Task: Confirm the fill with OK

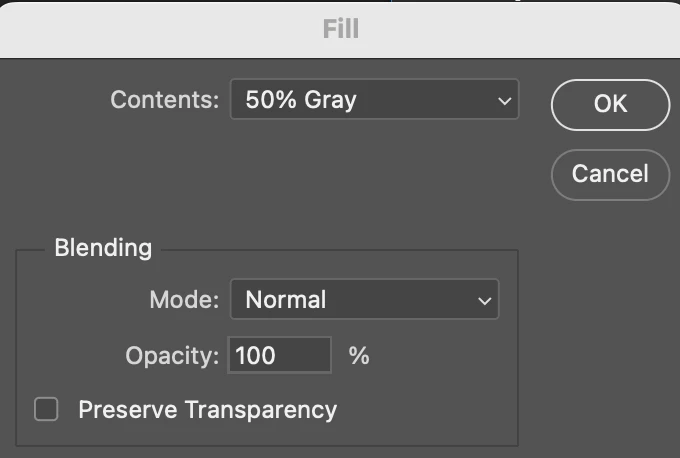Action: click(x=610, y=104)
